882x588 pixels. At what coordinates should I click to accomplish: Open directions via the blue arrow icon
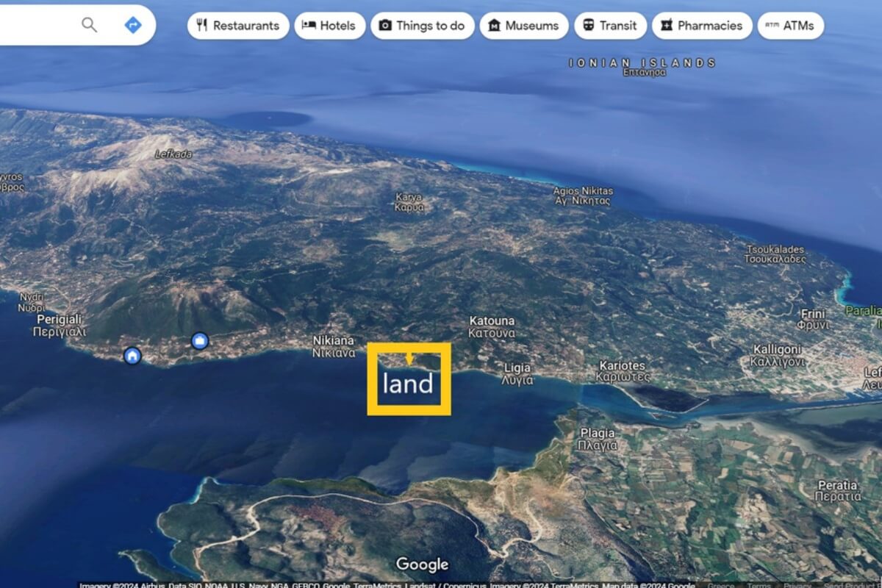[133, 25]
